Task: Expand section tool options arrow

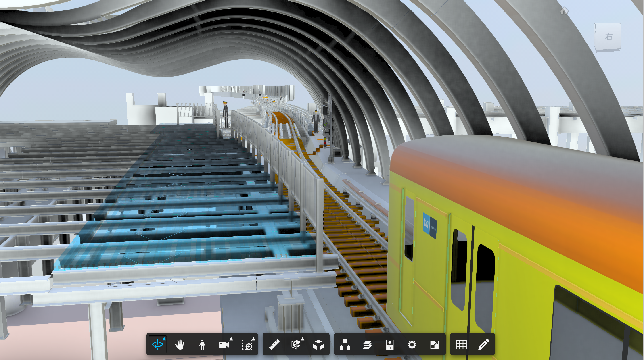Action: (x=303, y=339)
